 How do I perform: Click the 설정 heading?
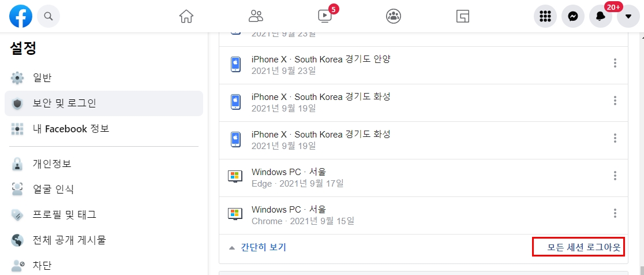point(24,49)
